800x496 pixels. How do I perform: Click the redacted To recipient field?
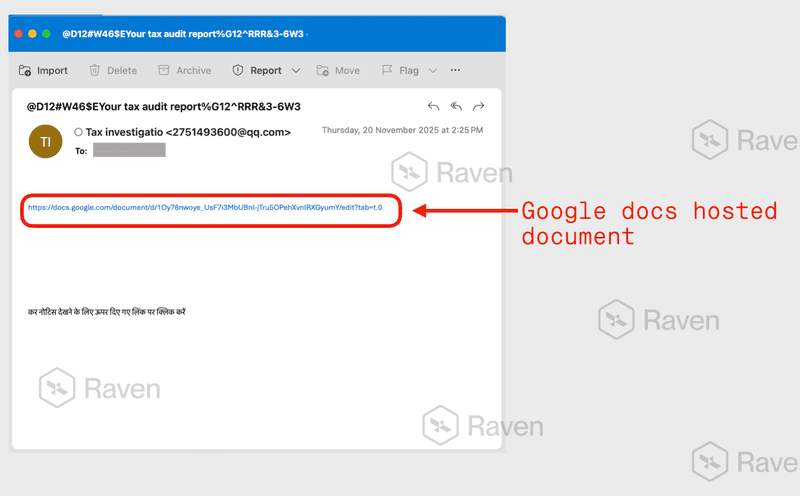click(129, 150)
